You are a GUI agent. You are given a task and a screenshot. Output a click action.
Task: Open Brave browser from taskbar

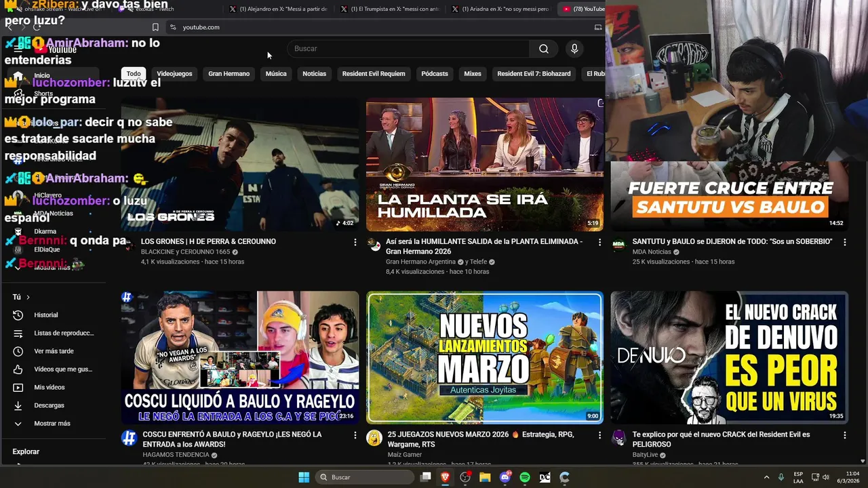pyautogui.click(x=445, y=477)
